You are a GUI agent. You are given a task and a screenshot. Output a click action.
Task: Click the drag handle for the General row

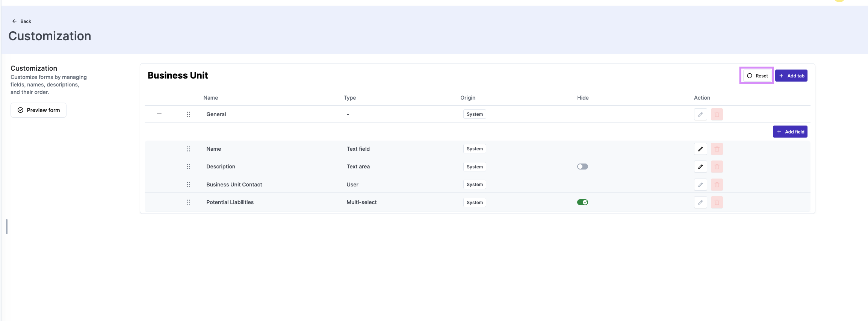coord(189,114)
